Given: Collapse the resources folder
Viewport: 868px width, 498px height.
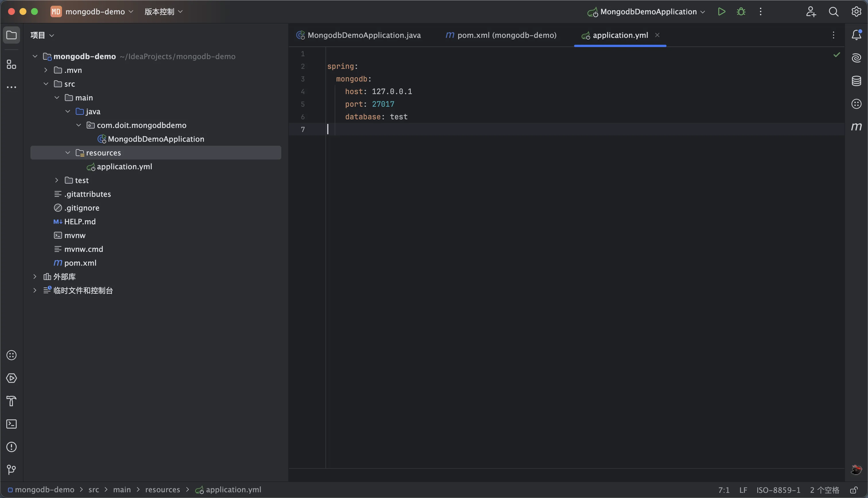Looking at the screenshot, I should (68, 153).
